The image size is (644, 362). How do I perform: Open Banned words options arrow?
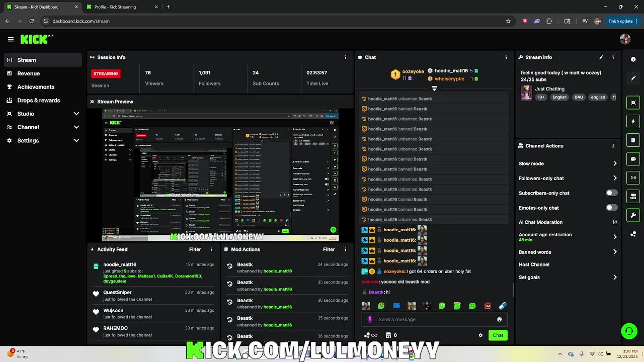(x=615, y=252)
